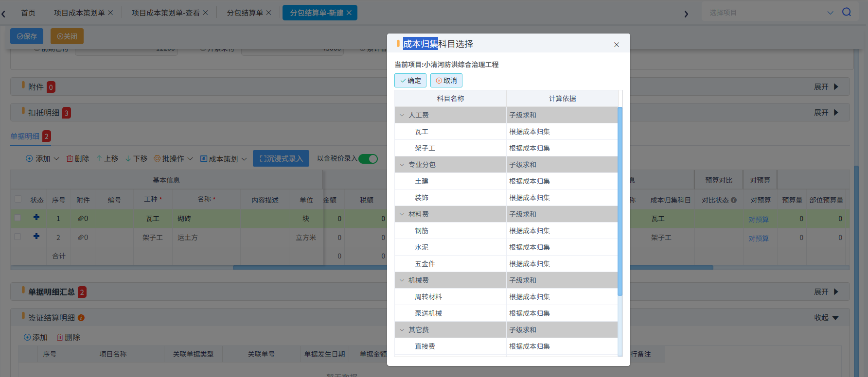Confirm selection with 确定 button
868x377 pixels.
point(410,81)
